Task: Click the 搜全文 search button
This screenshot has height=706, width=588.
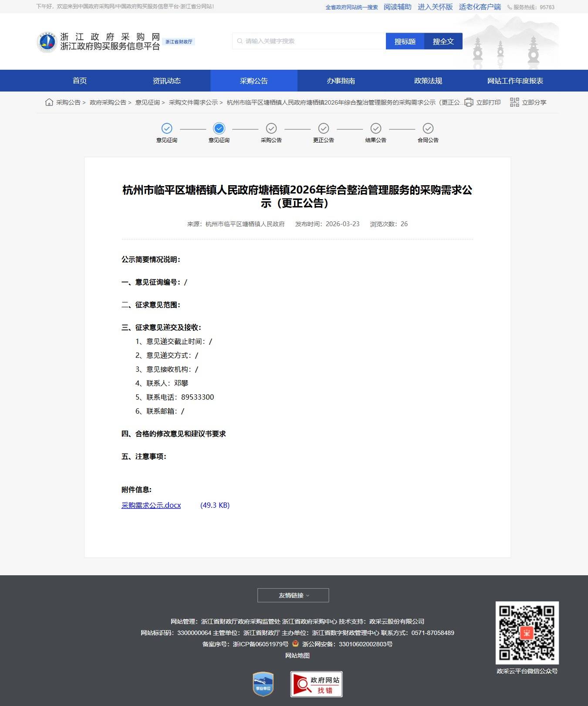Action: pos(443,41)
